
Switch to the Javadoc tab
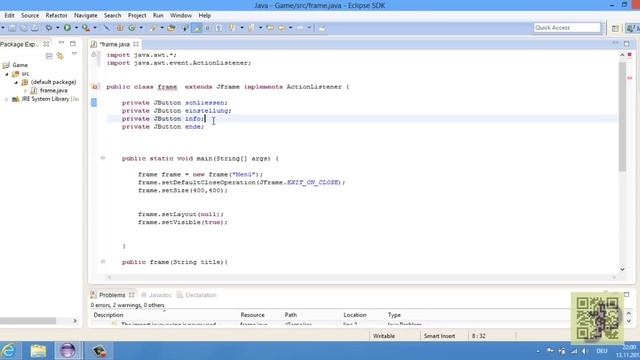[156, 295]
